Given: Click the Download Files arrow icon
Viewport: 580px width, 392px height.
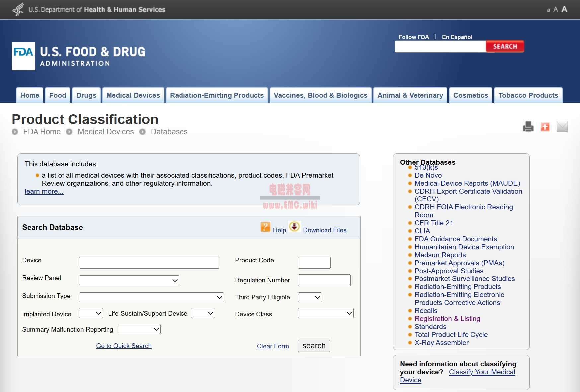Looking at the screenshot, I should tap(294, 227).
